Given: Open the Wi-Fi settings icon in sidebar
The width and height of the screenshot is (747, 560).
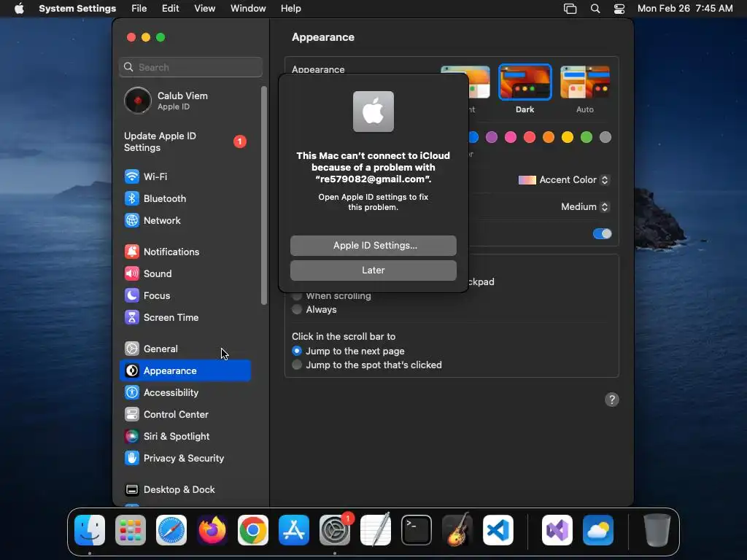Looking at the screenshot, I should [132, 176].
